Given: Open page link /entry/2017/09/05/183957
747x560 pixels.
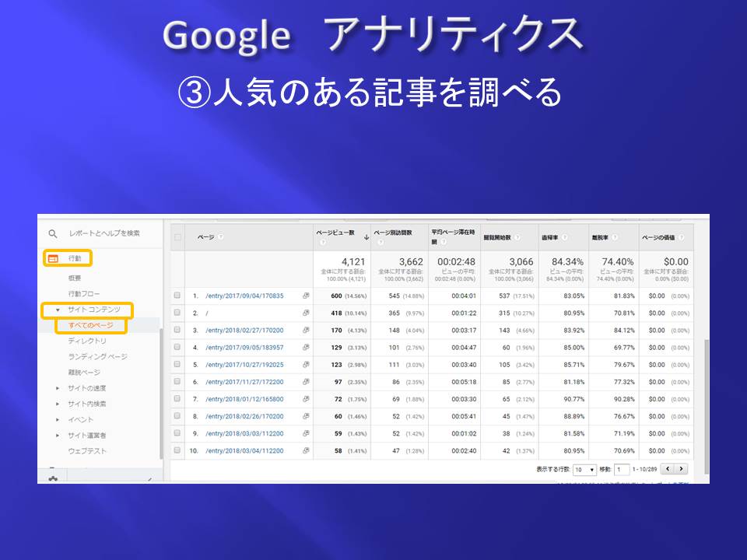Looking at the screenshot, I should (x=244, y=347).
